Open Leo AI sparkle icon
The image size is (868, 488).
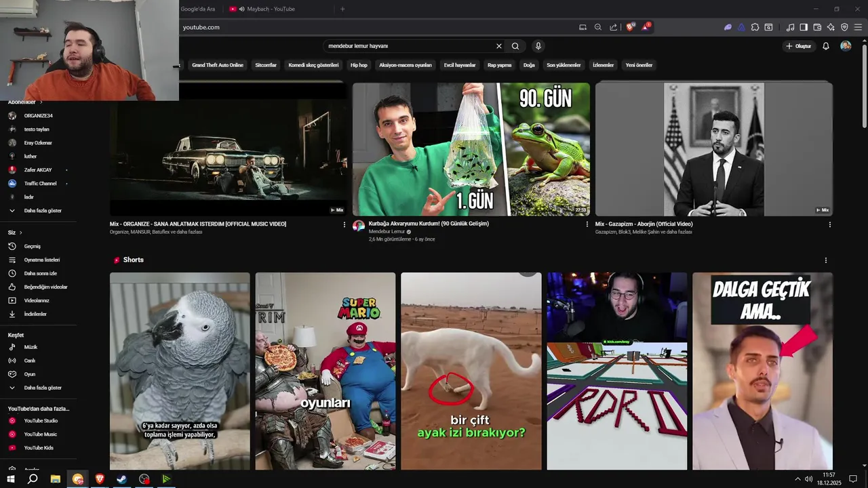coord(831,27)
